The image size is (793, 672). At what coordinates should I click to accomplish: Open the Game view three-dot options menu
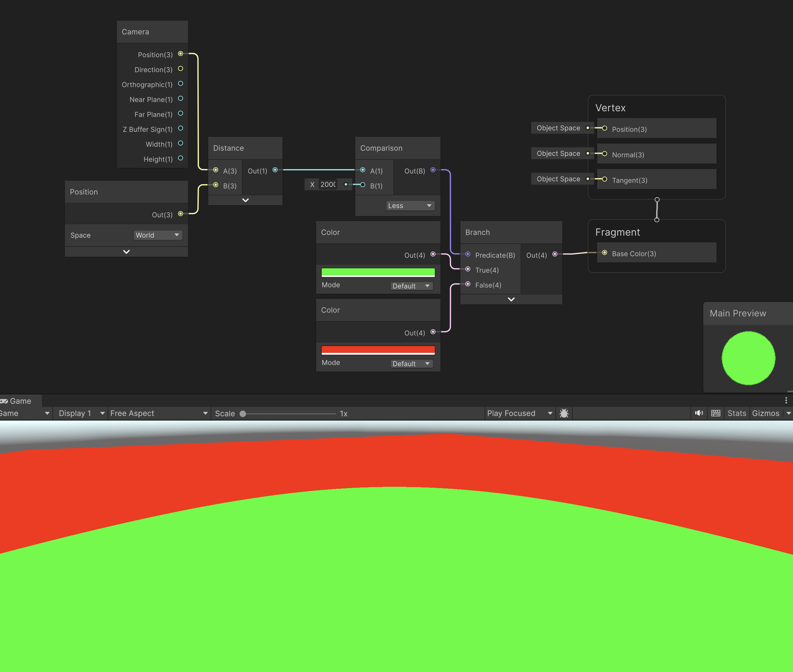tap(787, 400)
